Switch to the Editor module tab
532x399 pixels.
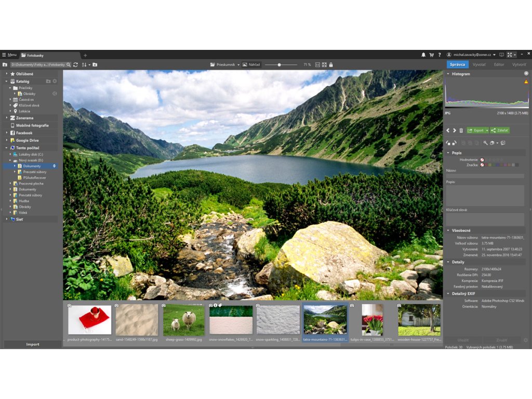point(499,64)
